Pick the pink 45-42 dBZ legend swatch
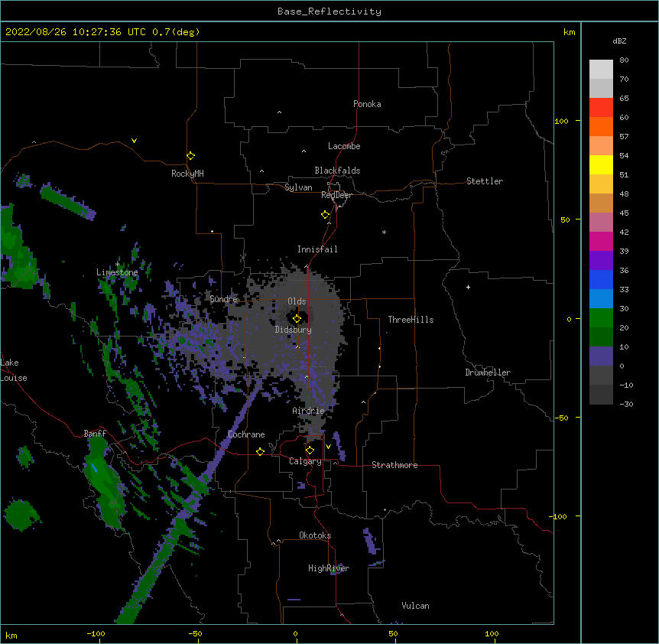The height and width of the screenshot is (644, 659). 601,222
